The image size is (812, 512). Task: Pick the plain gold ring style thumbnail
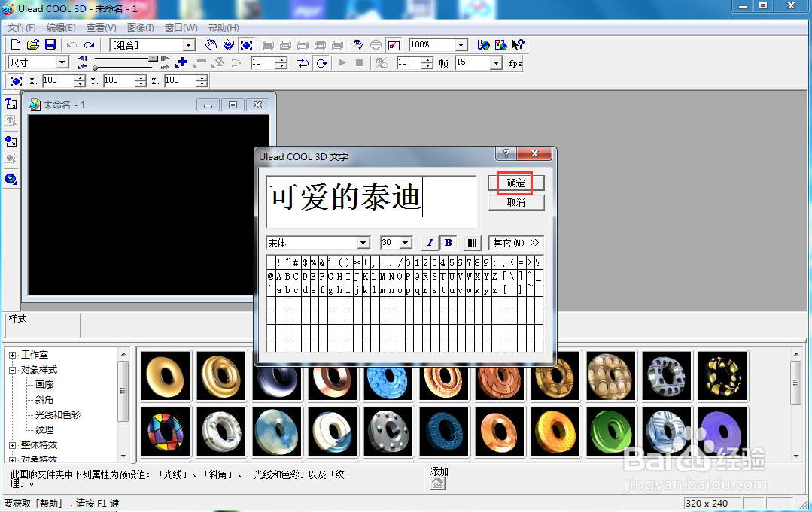166,376
